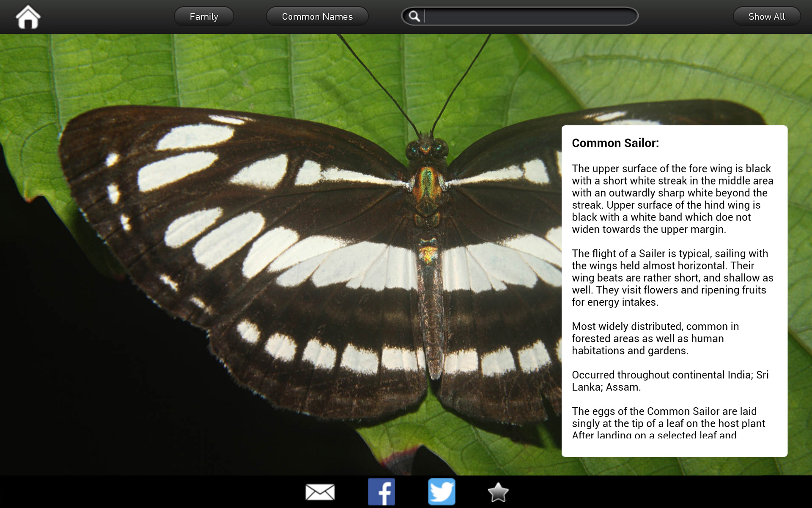Tap the Twitter bird in the bottom toolbar
The height and width of the screenshot is (508, 812).
[442, 492]
